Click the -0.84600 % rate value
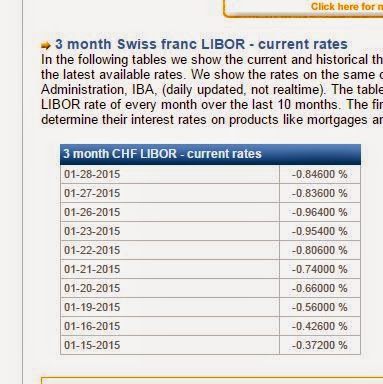The width and height of the screenshot is (383, 384). [x=320, y=174]
